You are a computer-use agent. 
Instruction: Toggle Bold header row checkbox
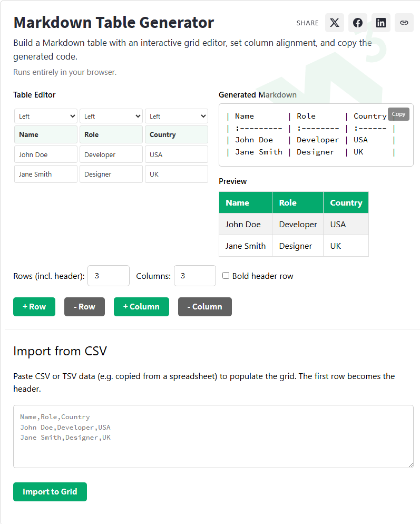coord(226,276)
